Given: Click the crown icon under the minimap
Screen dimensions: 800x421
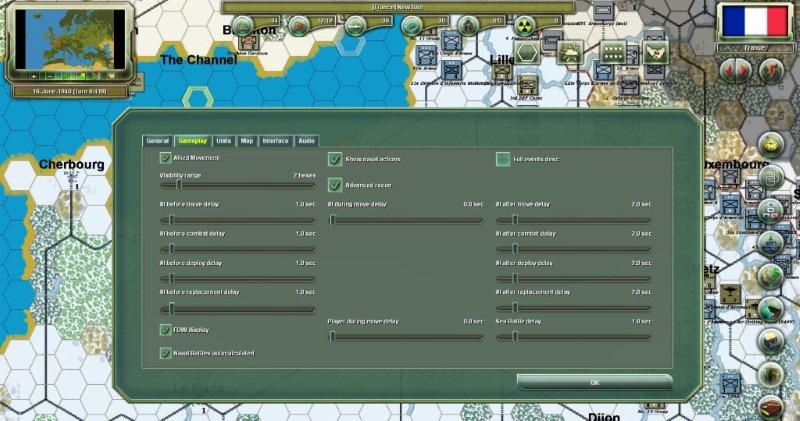Looking at the screenshot, I should click(111, 77).
